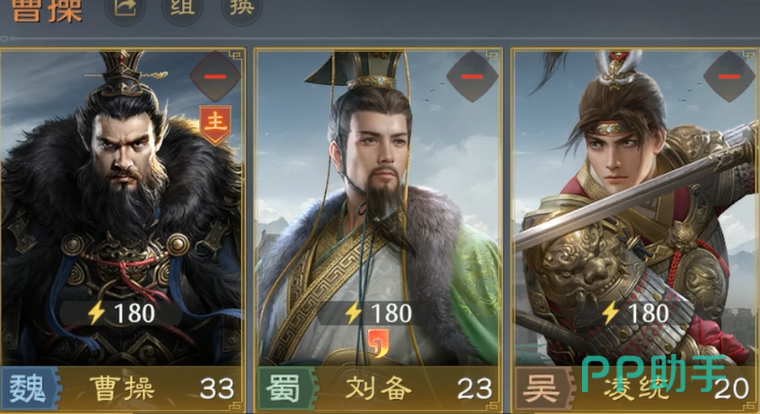Click the red skill icon under 刘备's energy
The height and width of the screenshot is (414, 760).
[379, 343]
